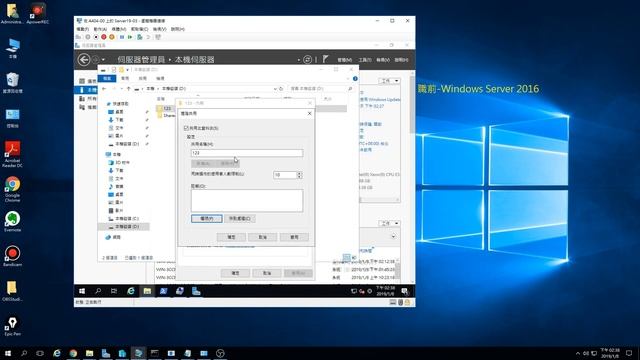Select the Share folder in file list

point(166,116)
